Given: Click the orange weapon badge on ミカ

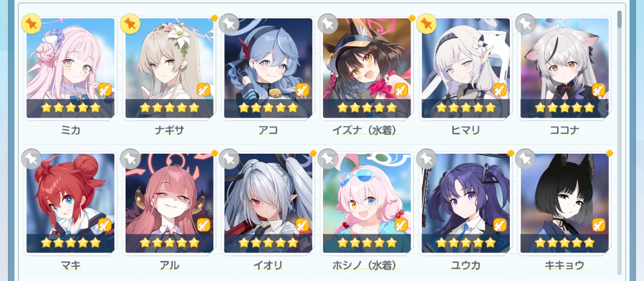Looking at the screenshot, I should click(105, 89).
